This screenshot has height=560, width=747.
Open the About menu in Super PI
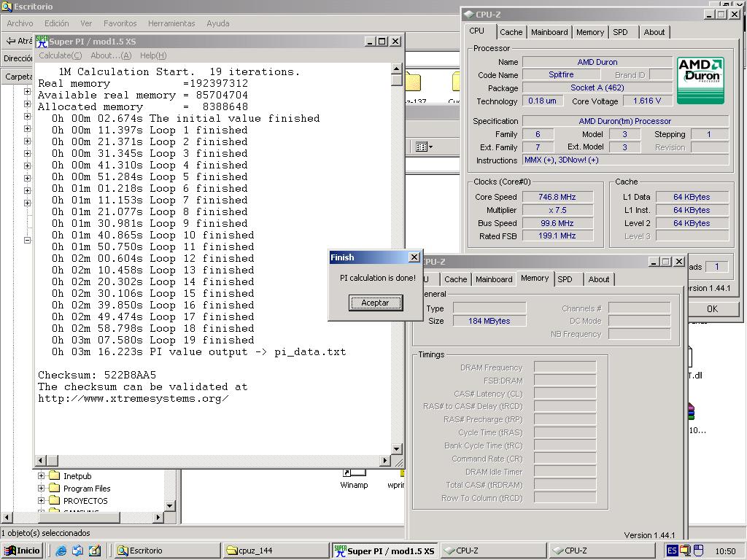[111, 55]
